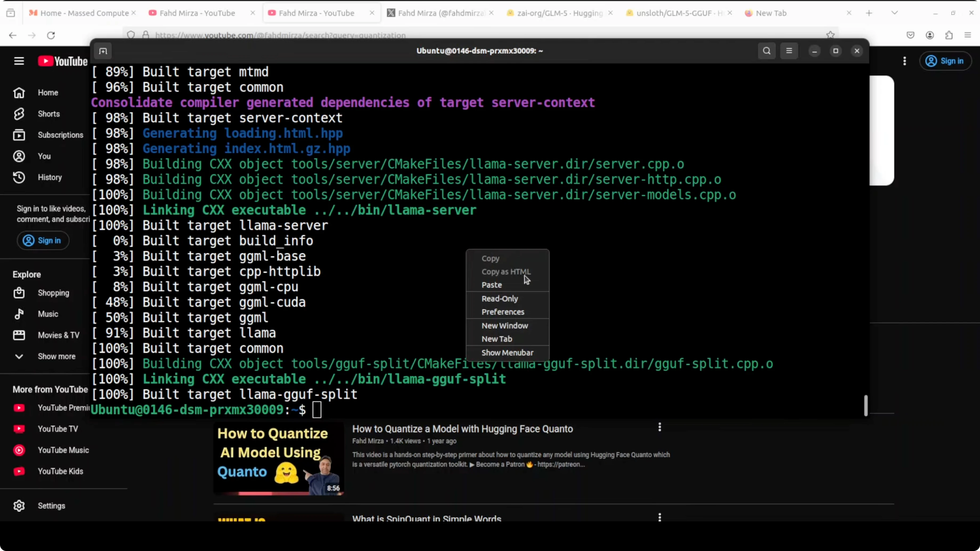Open YouTube Settings in sidebar
Viewport: 980px width, 551px height.
[x=51, y=506]
